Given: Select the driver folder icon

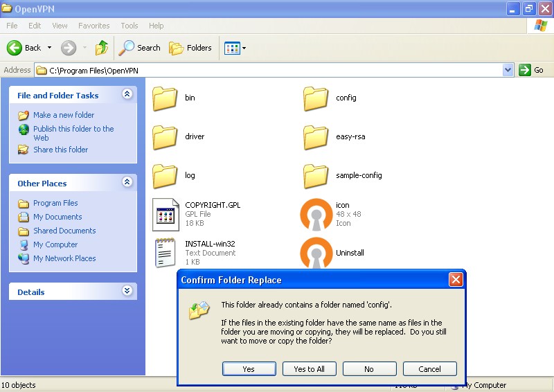Looking at the screenshot, I should [x=165, y=137].
